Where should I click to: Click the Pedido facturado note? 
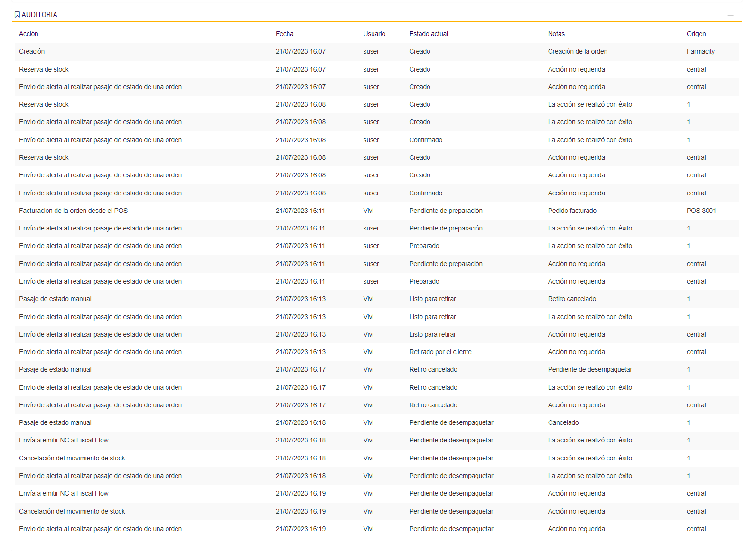coord(572,211)
